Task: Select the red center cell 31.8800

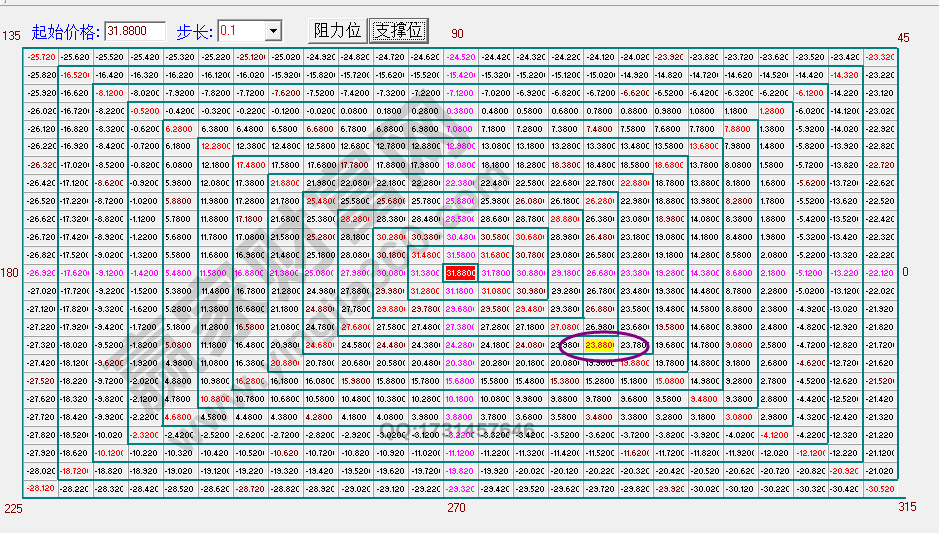Action: click(460, 272)
